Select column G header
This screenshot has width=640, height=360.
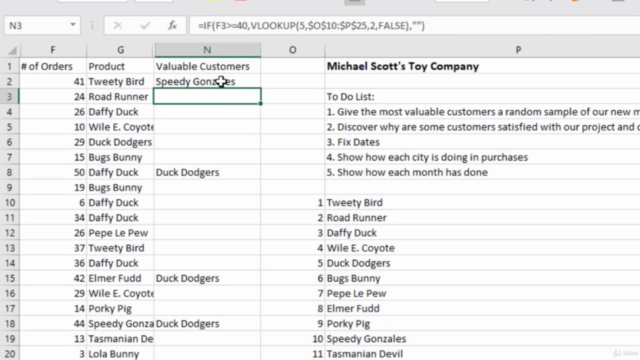120,50
